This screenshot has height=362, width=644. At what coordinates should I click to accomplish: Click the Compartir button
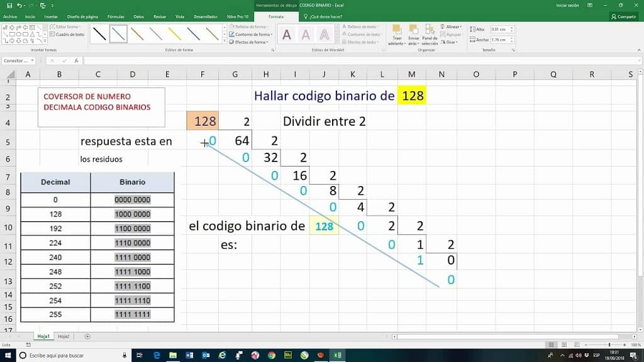623,16
